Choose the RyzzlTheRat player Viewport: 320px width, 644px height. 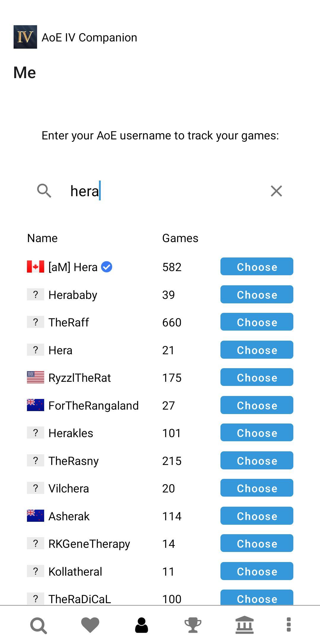click(257, 377)
